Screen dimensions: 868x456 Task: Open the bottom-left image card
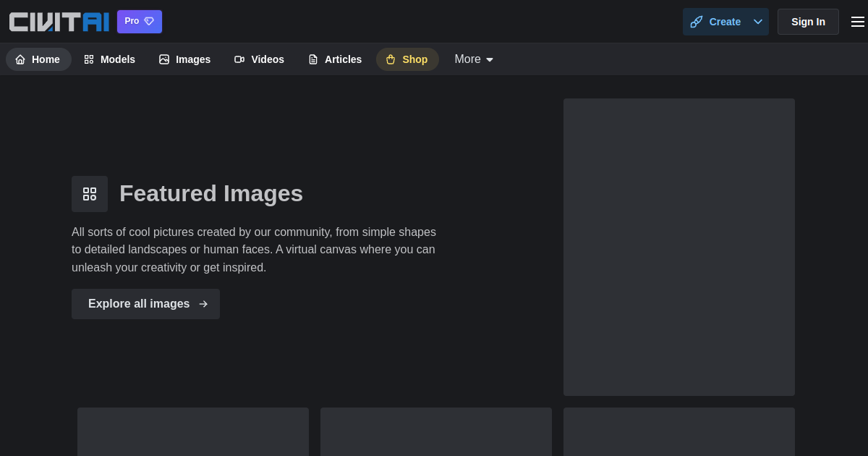click(193, 431)
